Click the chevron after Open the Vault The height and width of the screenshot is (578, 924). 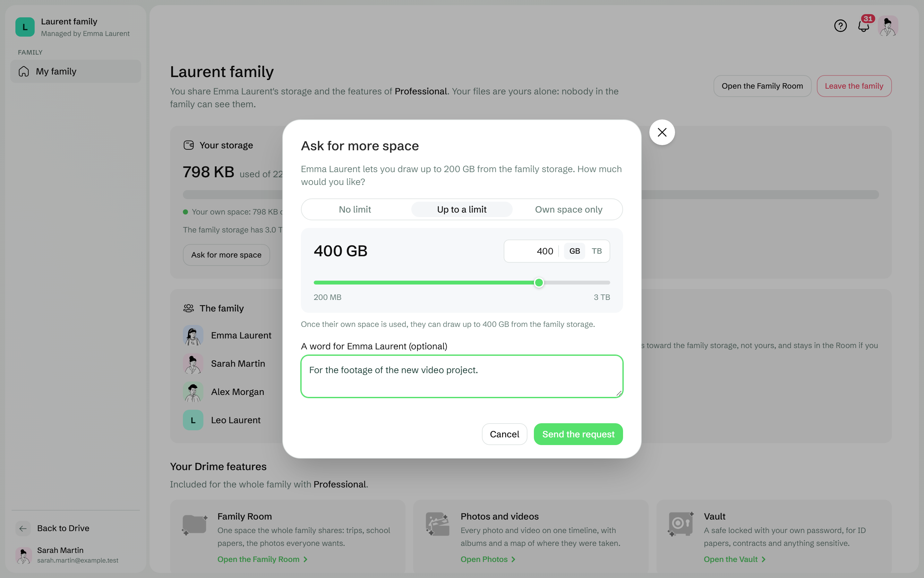(764, 560)
